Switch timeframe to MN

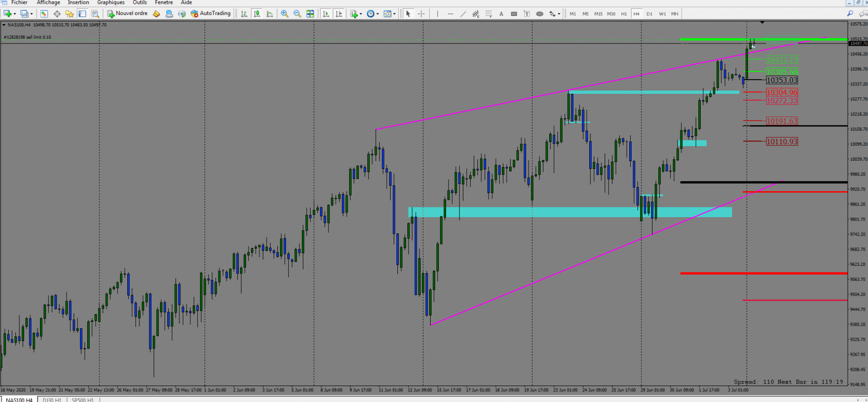[x=675, y=14]
